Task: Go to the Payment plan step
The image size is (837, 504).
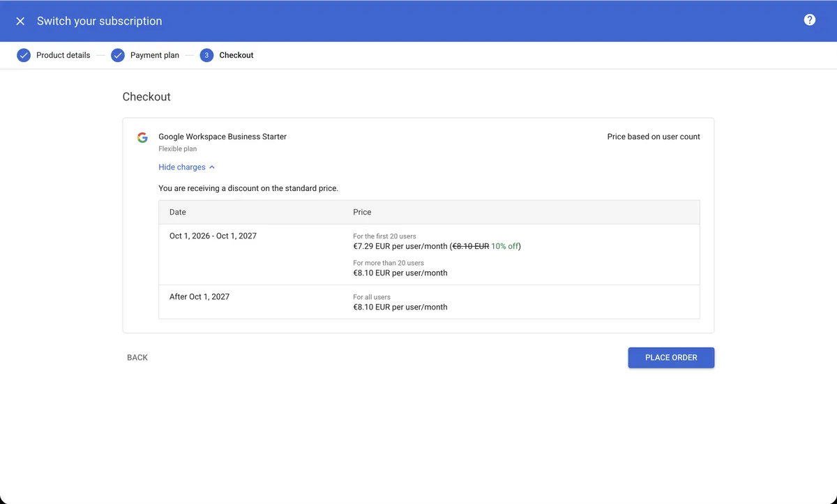Action: click(x=155, y=55)
